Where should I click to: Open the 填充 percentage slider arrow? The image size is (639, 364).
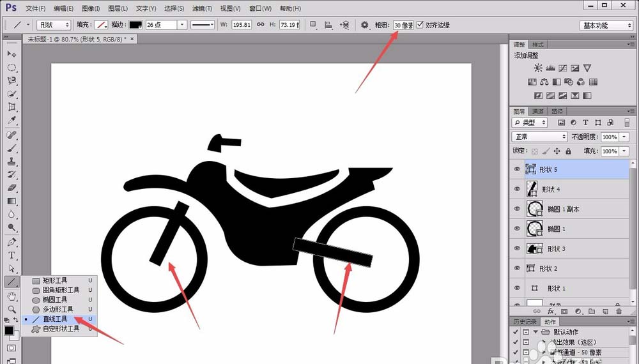click(624, 151)
